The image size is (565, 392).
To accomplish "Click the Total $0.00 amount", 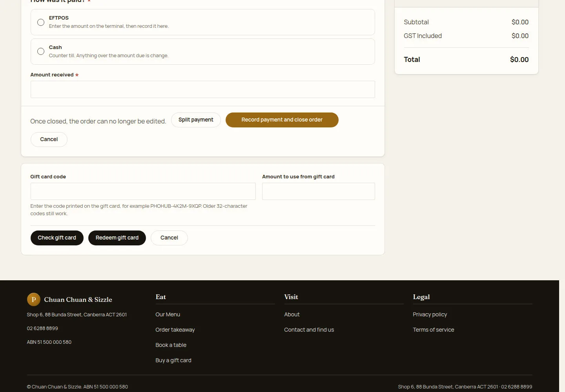I will point(519,60).
